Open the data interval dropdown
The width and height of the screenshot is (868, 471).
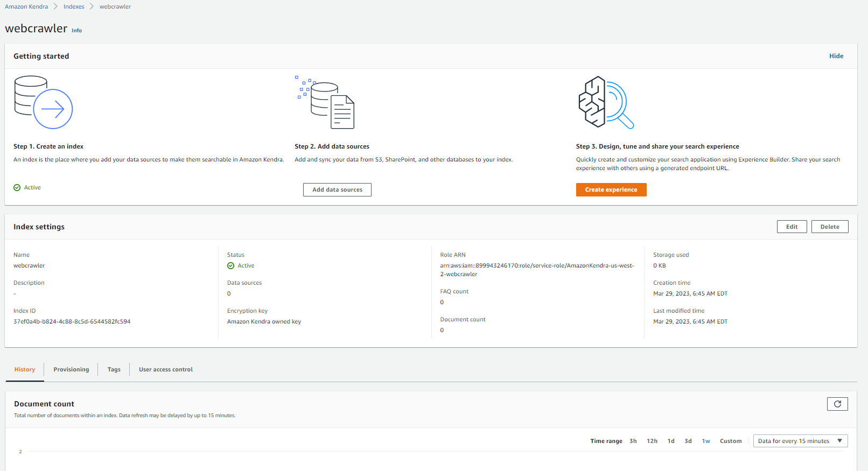(800, 441)
